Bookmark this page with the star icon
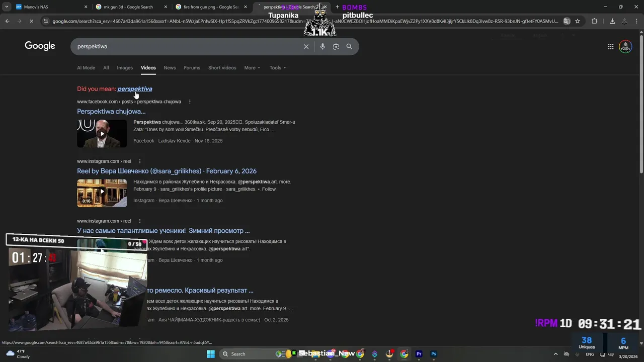 click(578, 21)
